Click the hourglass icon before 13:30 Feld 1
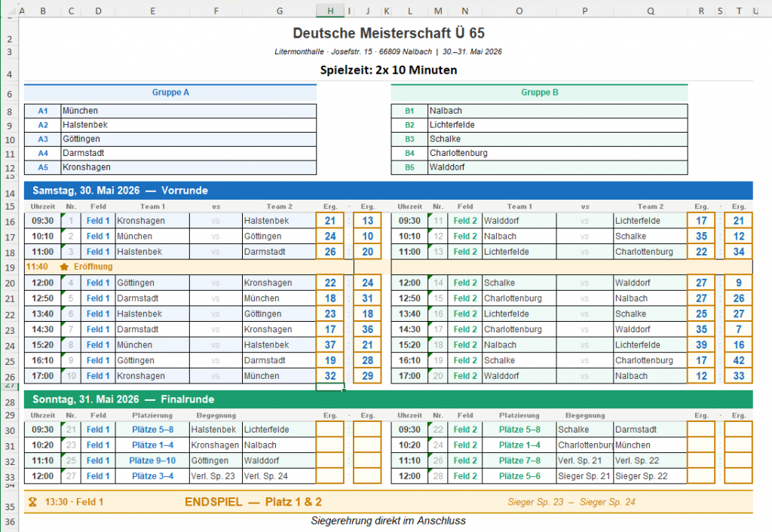 (x=32, y=502)
